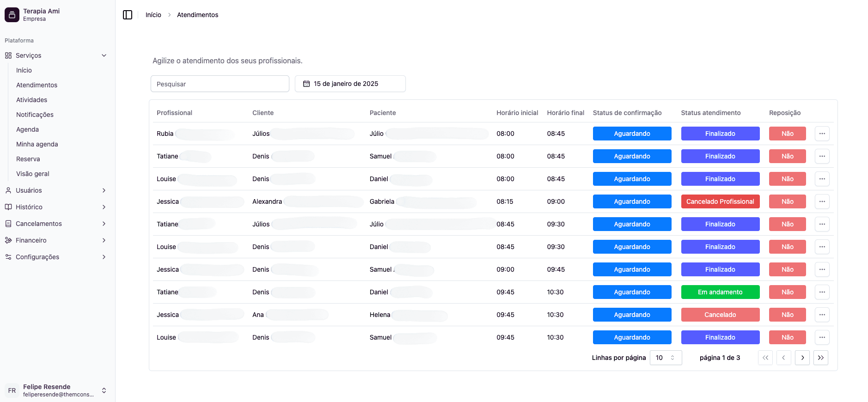This screenshot has height=402, width=868.
Task: Open actions menu for Cancelado Profissional row
Action: [822, 201]
